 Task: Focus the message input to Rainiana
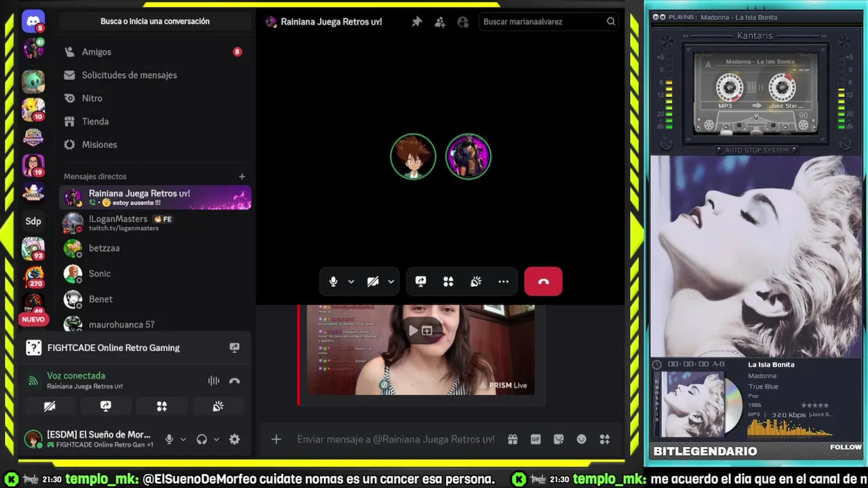pos(395,439)
